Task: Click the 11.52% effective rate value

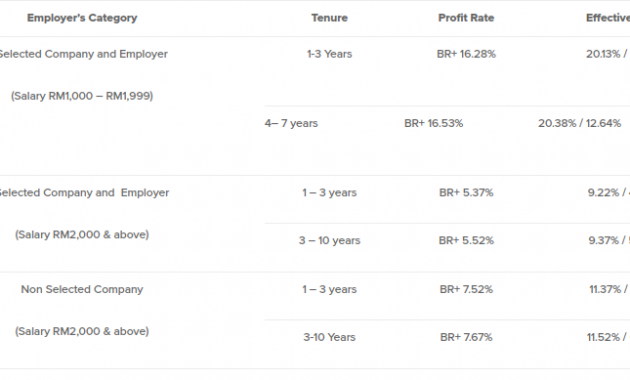Action: coord(603,337)
